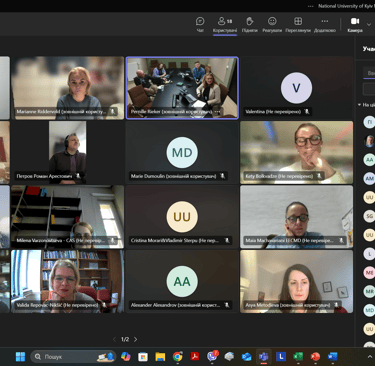Open the reactions emoji button
The width and height of the screenshot is (375, 366).
[x=272, y=24]
